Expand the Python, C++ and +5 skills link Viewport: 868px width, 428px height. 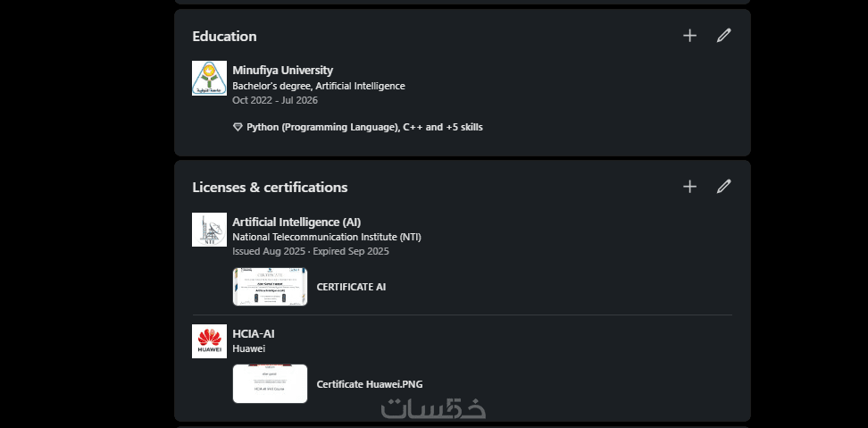364,128
